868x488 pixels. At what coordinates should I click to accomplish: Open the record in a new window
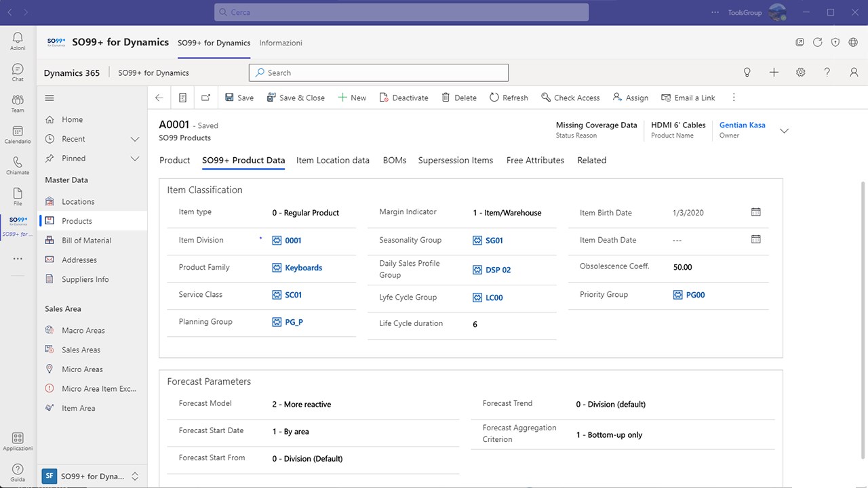click(205, 98)
